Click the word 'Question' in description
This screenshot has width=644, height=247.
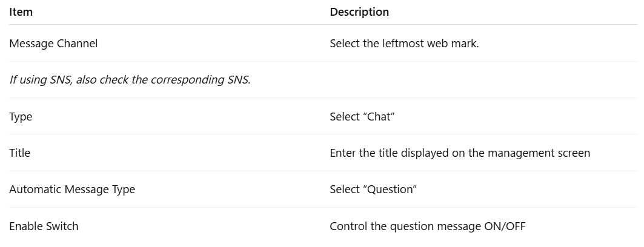(390, 189)
